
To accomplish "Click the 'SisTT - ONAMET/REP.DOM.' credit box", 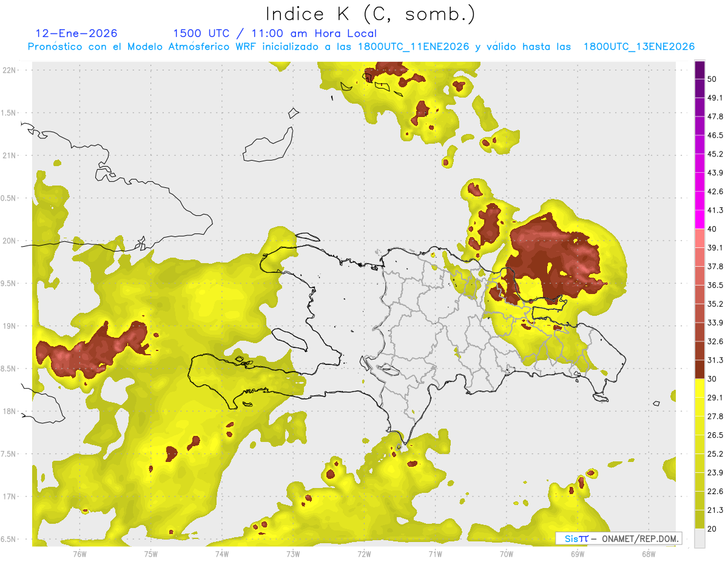I will (618, 538).
